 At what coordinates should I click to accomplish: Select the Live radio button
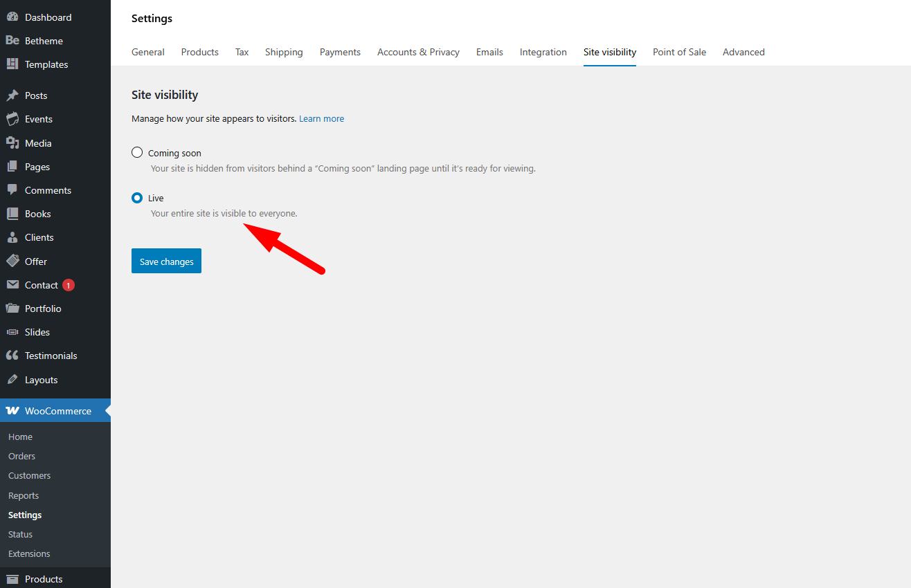137,198
